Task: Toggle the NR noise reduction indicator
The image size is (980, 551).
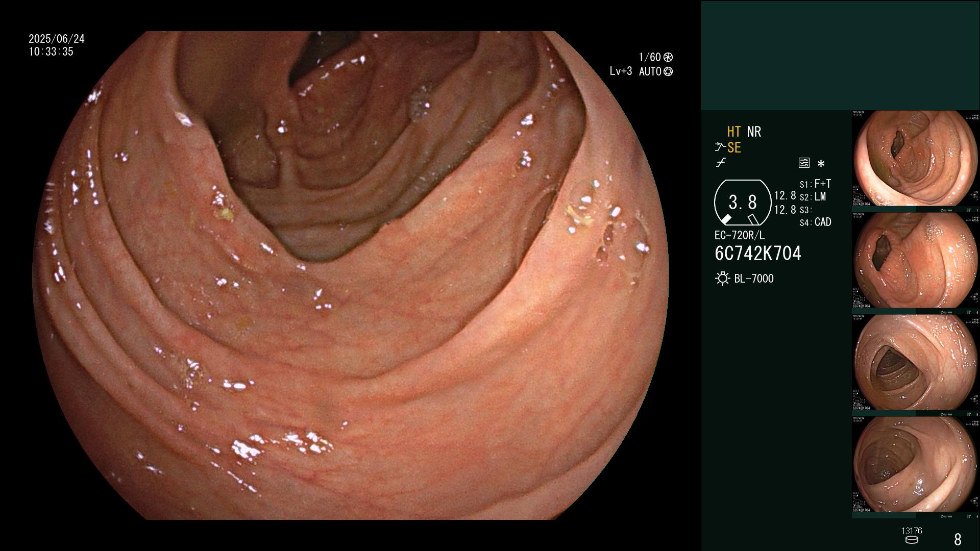Action: tap(754, 132)
